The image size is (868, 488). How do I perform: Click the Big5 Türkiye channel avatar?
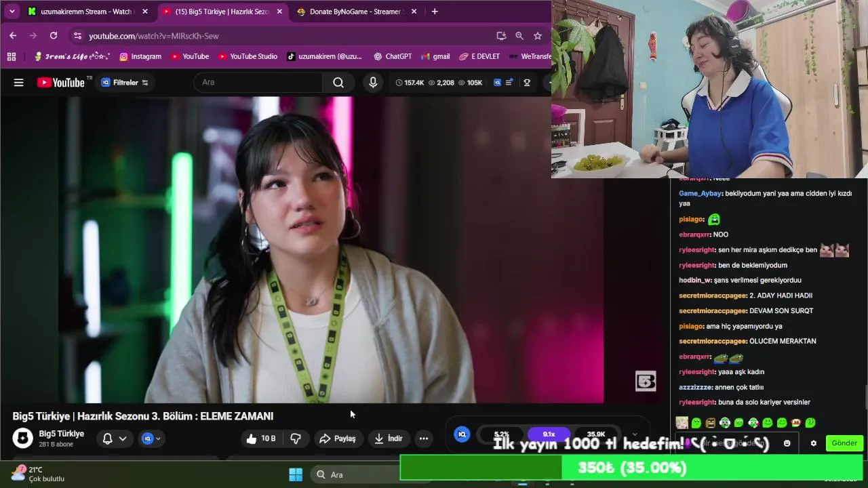[22, 439]
